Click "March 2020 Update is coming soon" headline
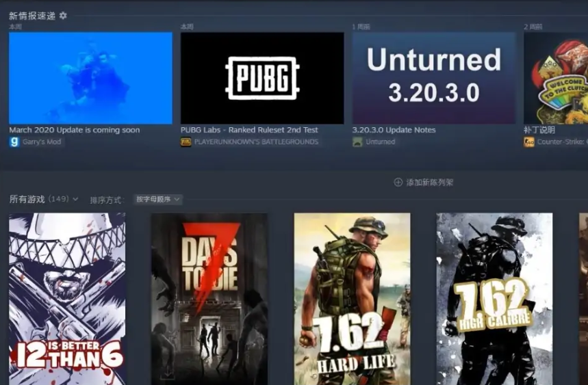The width and height of the screenshot is (588, 385). click(74, 130)
